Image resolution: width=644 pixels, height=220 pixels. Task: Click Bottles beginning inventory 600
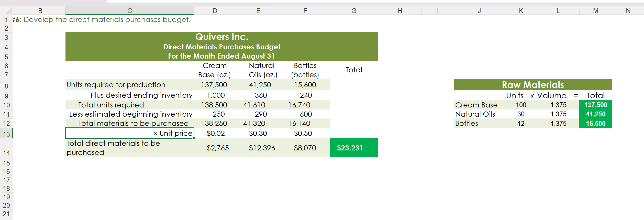click(x=306, y=114)
